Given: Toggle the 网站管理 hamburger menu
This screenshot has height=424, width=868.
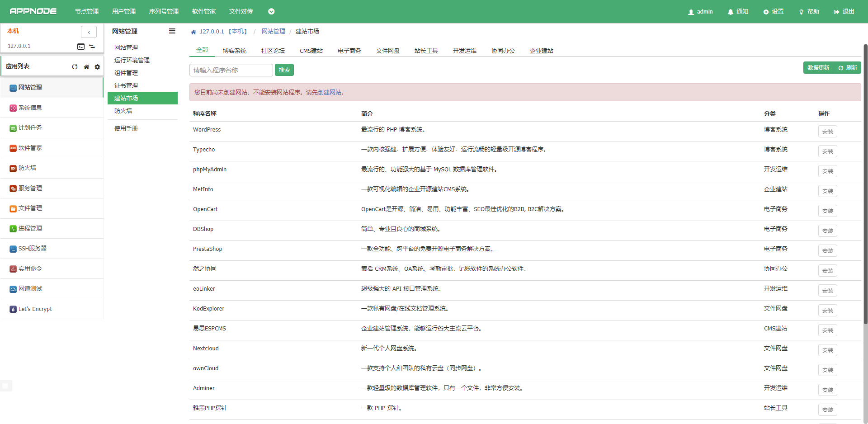Looking at the screenshot, I should (x=172, y=31).
